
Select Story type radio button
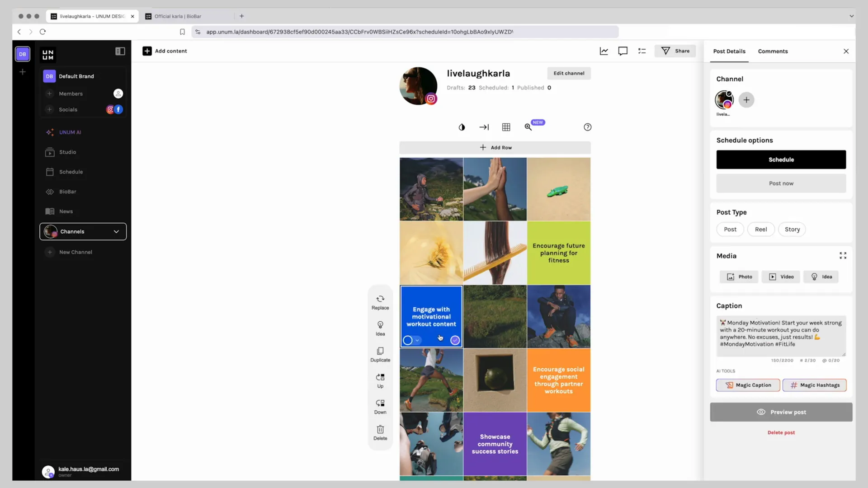pyautogui.click(x=793, y=229)
